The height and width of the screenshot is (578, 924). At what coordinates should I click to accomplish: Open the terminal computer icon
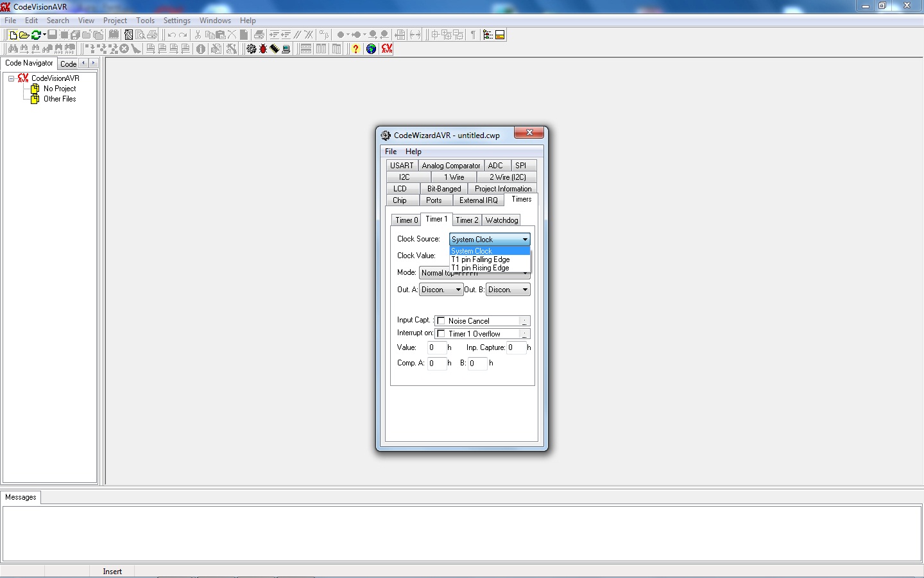[x=286, y=49]
